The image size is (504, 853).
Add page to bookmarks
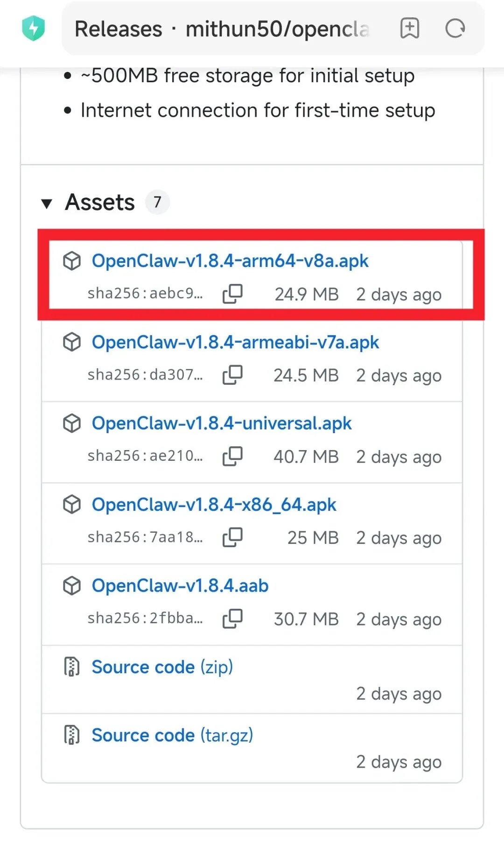pos(409,28)
